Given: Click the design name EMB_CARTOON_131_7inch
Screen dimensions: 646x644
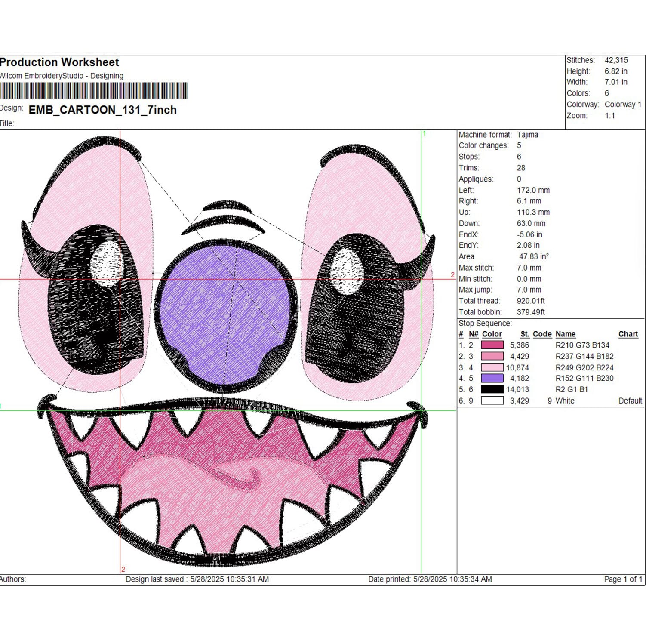Looking at the screenshot, I should click(103, 110).
